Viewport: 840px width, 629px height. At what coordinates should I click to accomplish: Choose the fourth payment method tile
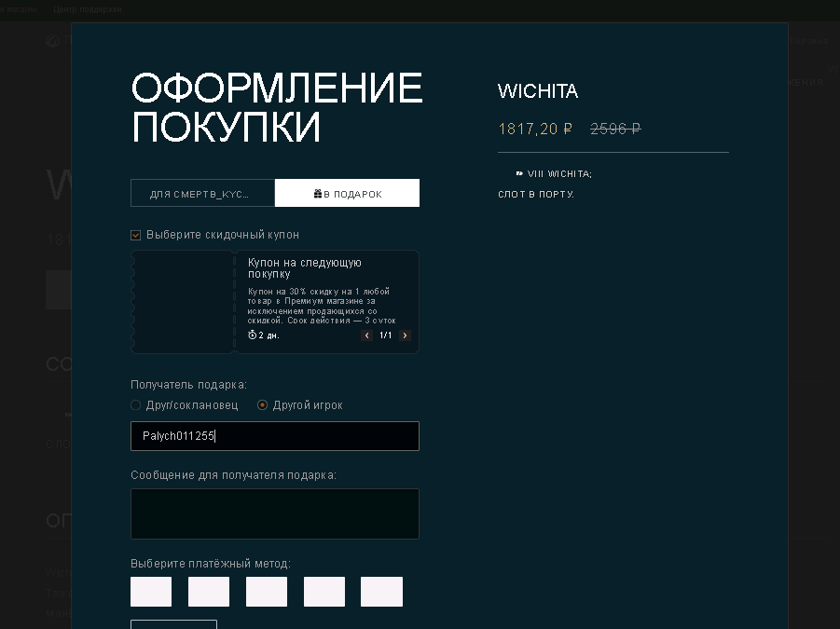[324, 592]
